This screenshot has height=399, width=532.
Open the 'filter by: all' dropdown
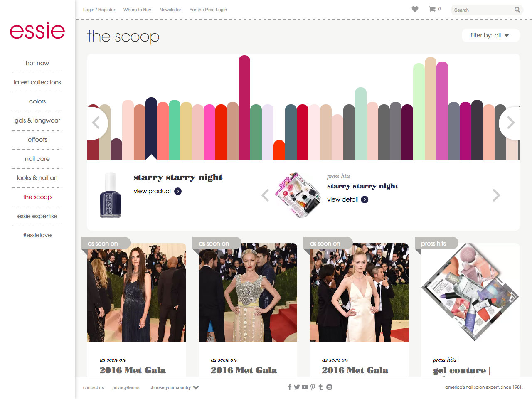click(490, 35)
